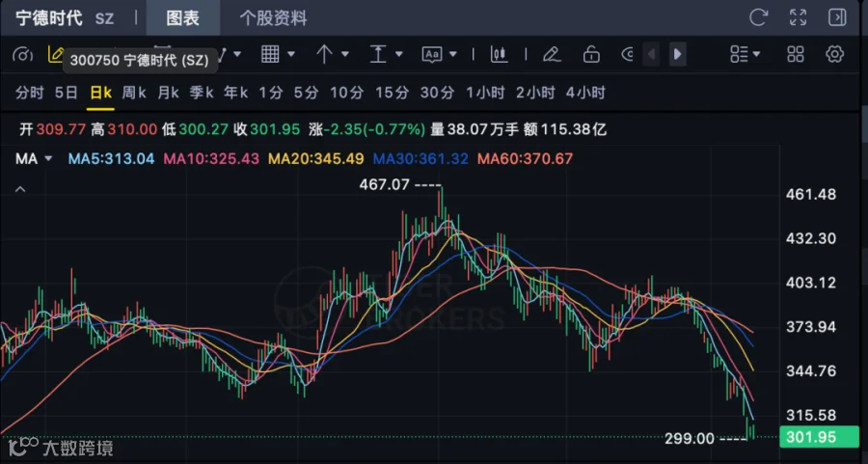Select the 4小时 timeframe
Screen dimensions: 868x464
point(585,93)
